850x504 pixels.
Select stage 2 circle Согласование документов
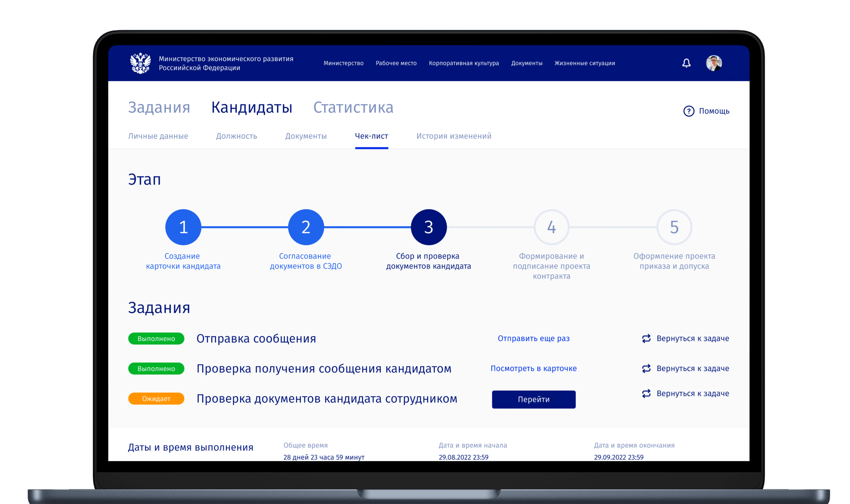click(x=306, y=227)
